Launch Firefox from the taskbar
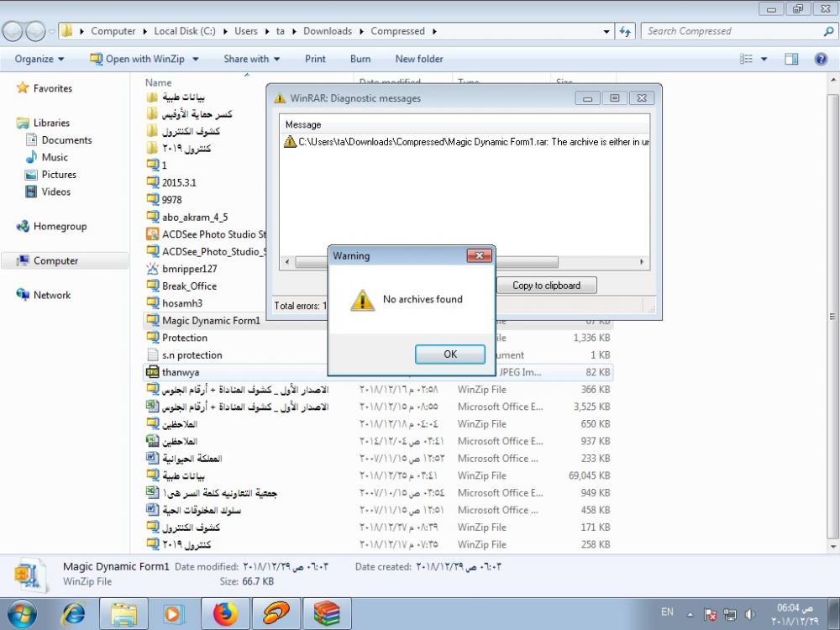 click(225, 614)
